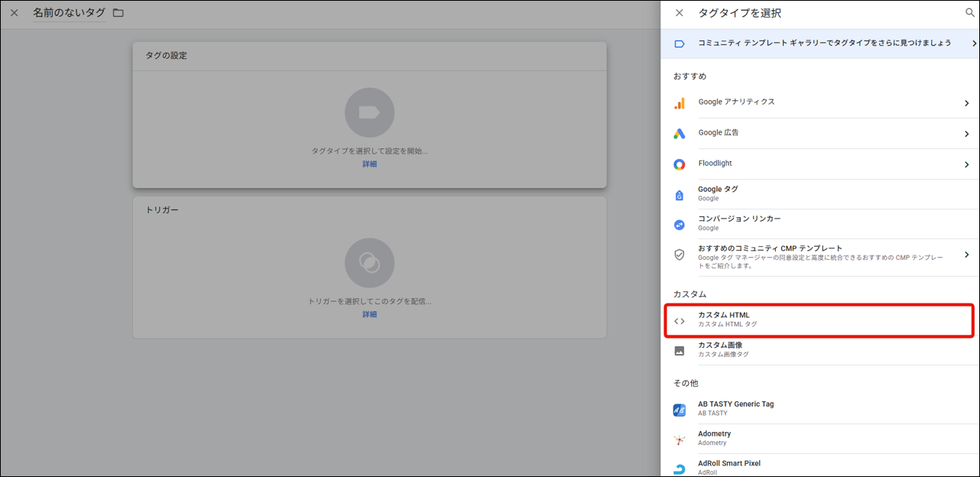Click the Google Ads logo icon
This screenshot has height=477, width=980.
pyautogui.click(x=679, y=134)
